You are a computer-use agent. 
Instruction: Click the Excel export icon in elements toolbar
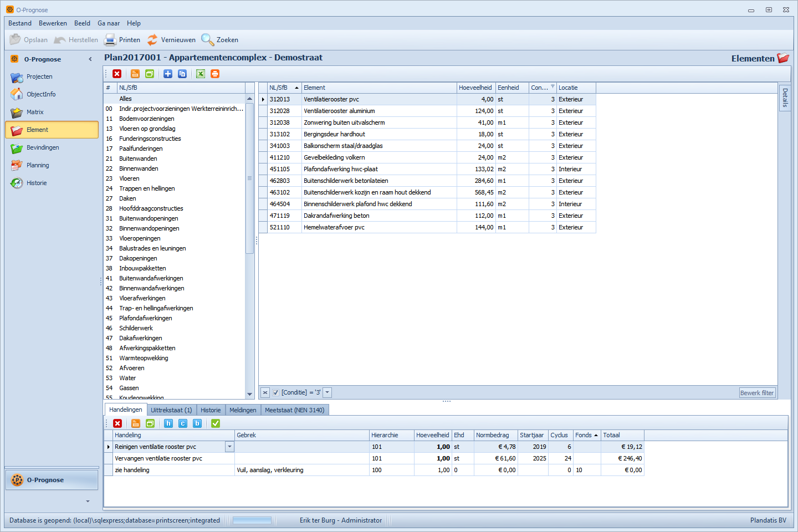click(201, 74)
